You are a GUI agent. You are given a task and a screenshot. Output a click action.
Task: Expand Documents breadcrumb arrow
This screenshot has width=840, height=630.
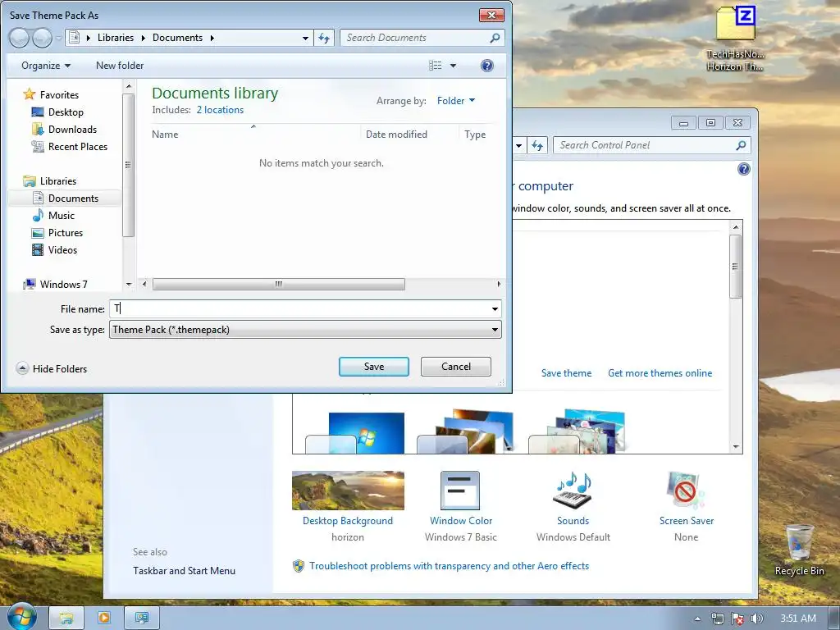(x=212, y=38)
